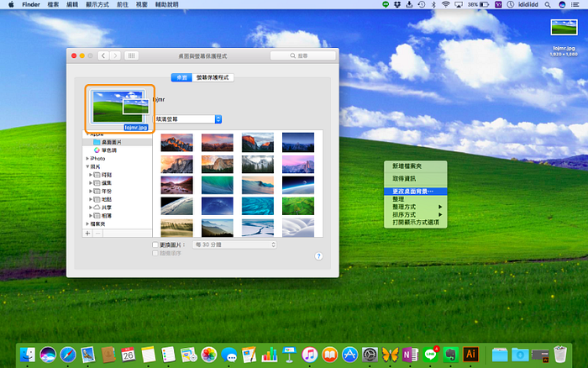Click the search field in preferences window
The height and width of the screenshot is (368, 588).
(302, 55)
